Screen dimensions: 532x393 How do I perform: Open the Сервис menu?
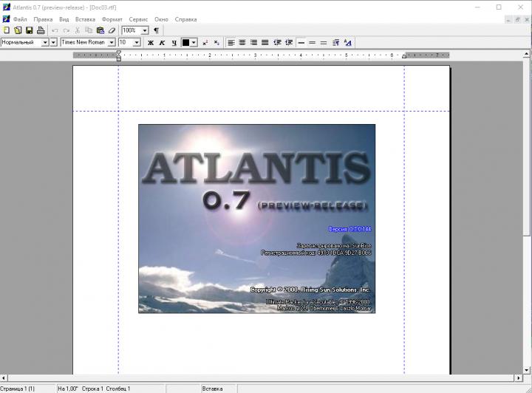point(138,19)
